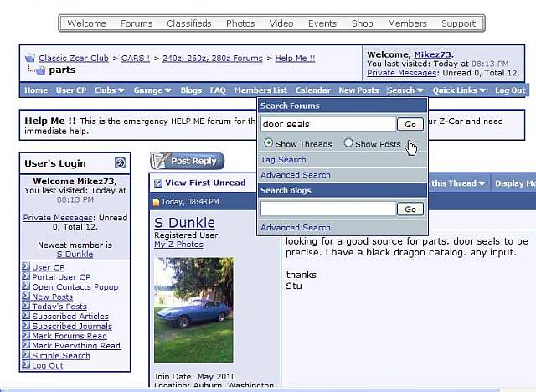This screenshot has height=392, width=536.
Task: Open Private Messages link in User's Login panel
Action: (58, 218)
